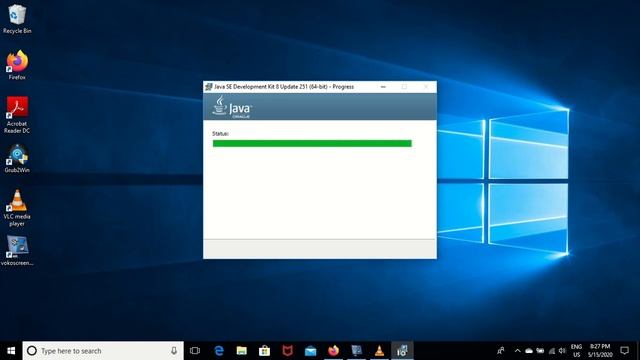Open the Action Center notifications icon
The height and width of the screenshot is (360, 640).
point(624,351)
